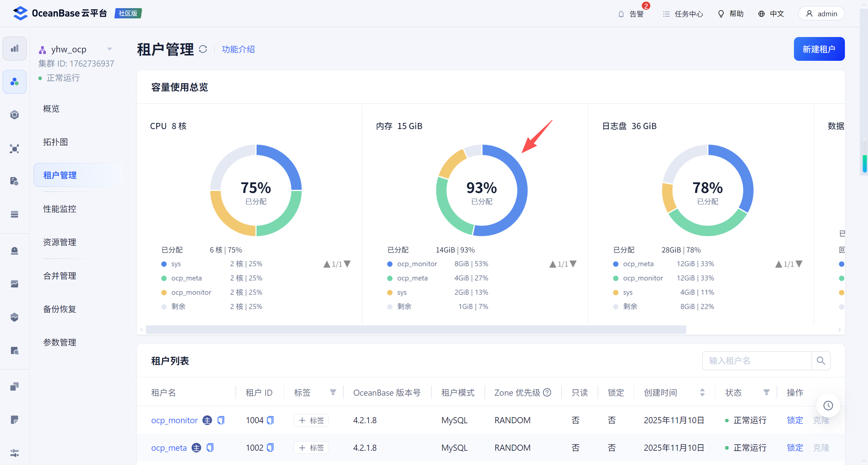Toggle ocp_monitor legend in memory chart
This screenshot has width=868, height=465.
(417, 264)
